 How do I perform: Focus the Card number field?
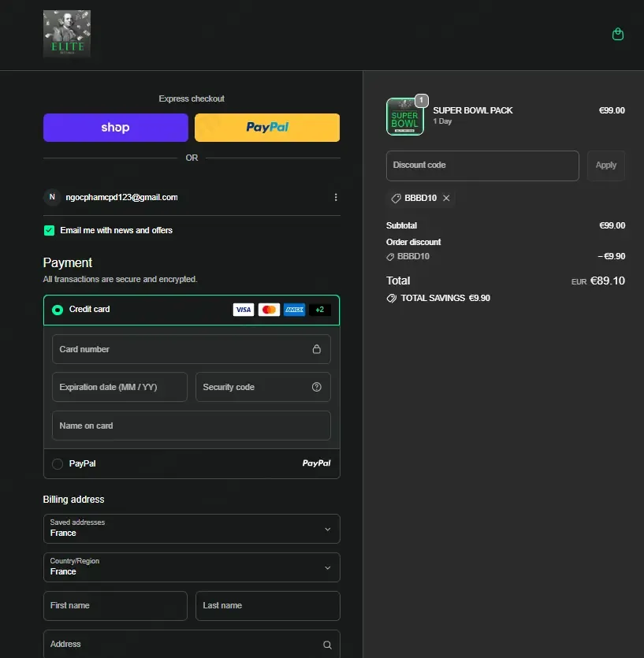[x=191, y=349]
